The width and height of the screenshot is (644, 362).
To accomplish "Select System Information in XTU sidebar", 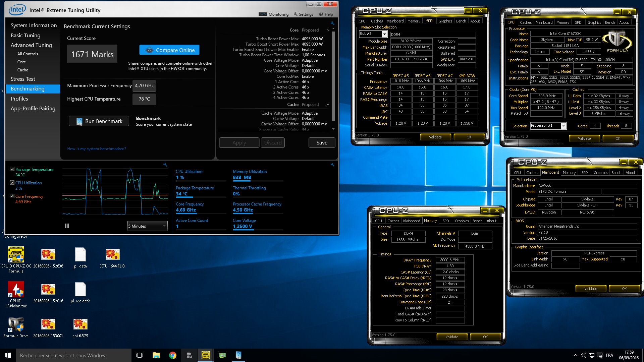I will click(34, 25).
